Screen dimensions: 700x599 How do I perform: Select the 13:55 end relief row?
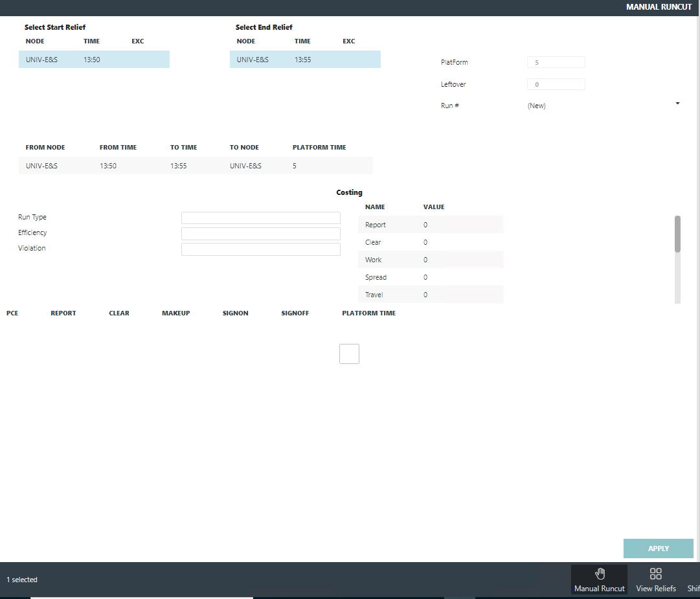click(x=305, y=60)
